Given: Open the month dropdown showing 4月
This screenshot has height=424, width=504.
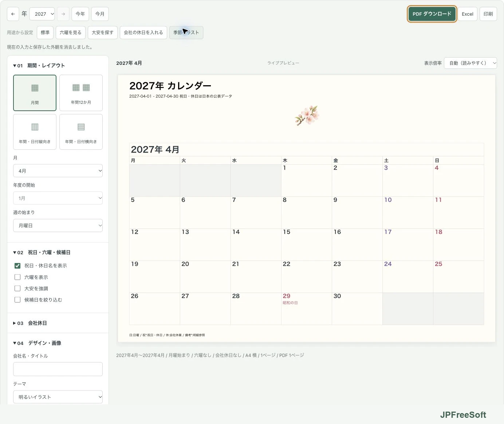Looking at the screenshot, I should (x=58, y=171).
